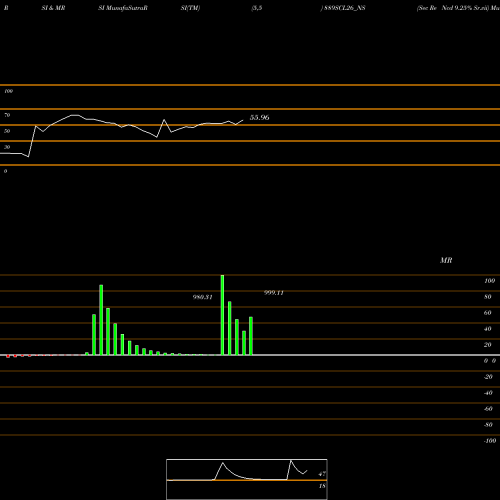Image resolution: width=500 pixels, height=500 pixels.
Task: Click the MR axis label '-20'
Action: tap(488, 377)
